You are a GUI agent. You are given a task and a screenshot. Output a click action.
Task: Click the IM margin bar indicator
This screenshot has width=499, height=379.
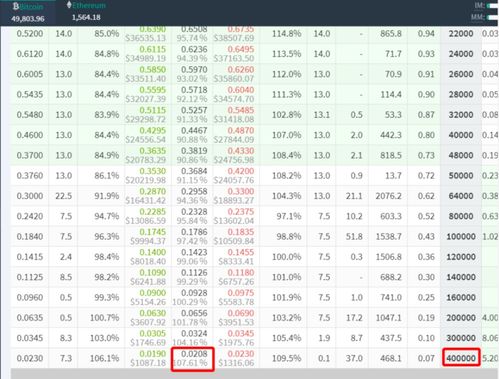coord(493,6)
